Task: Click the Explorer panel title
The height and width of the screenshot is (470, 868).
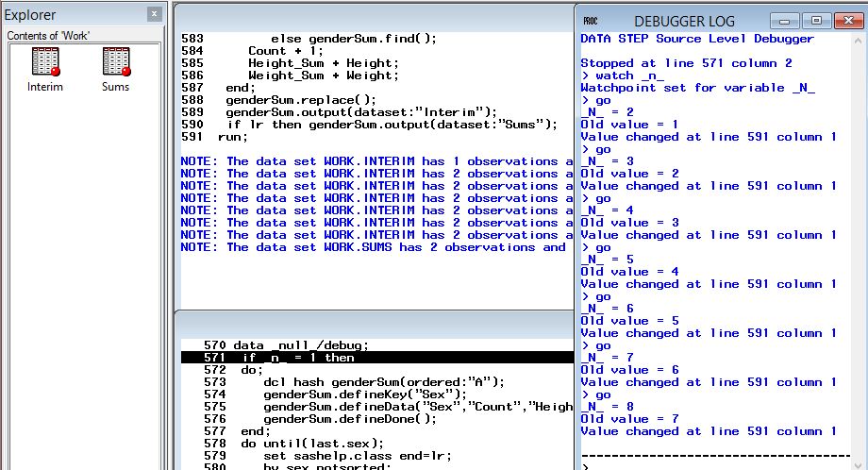Action: (x=31, y=15)
